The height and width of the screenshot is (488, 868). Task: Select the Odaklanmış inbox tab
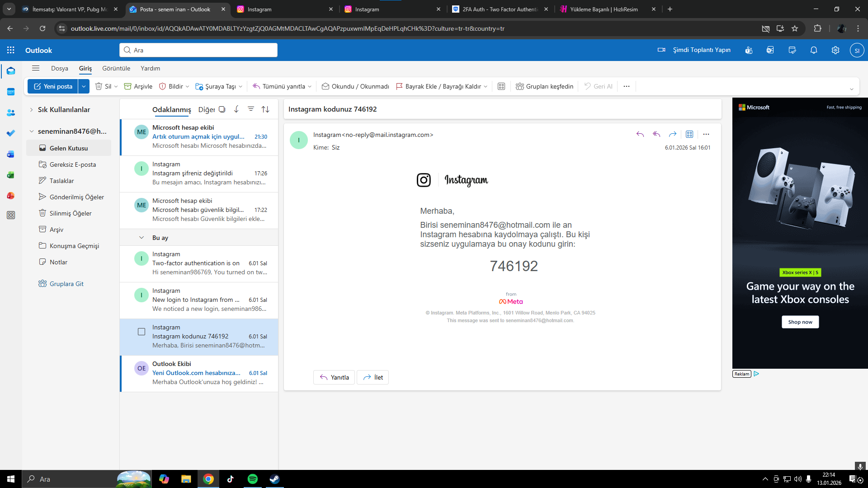click(172, 110)
